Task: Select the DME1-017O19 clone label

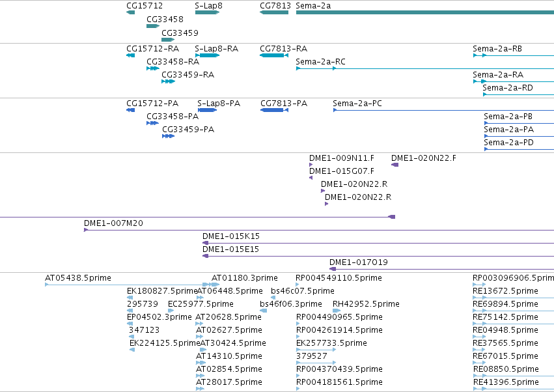Action: (x=358, y=262)
